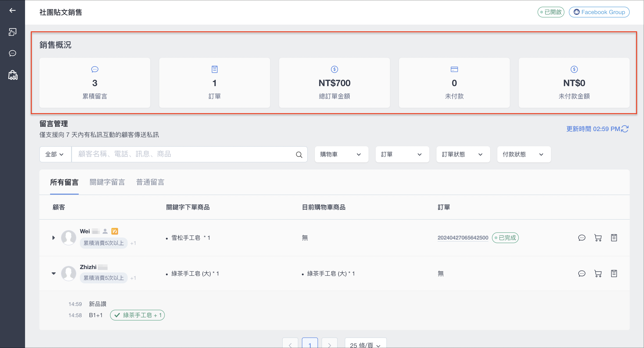This screenshot has height=348, width=644.
Task: Open the broadcast icon in the sidebar
Action: coord(13,32)
